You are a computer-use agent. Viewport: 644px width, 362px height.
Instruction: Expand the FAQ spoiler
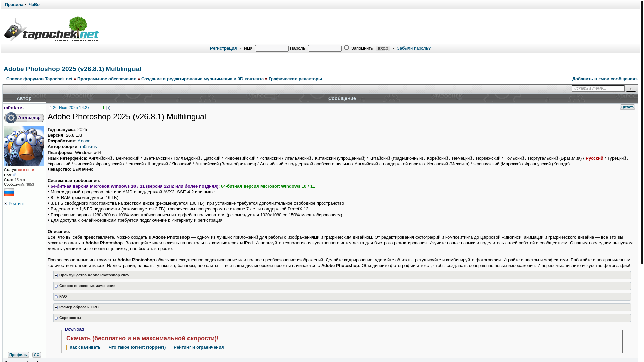(342, 297)
